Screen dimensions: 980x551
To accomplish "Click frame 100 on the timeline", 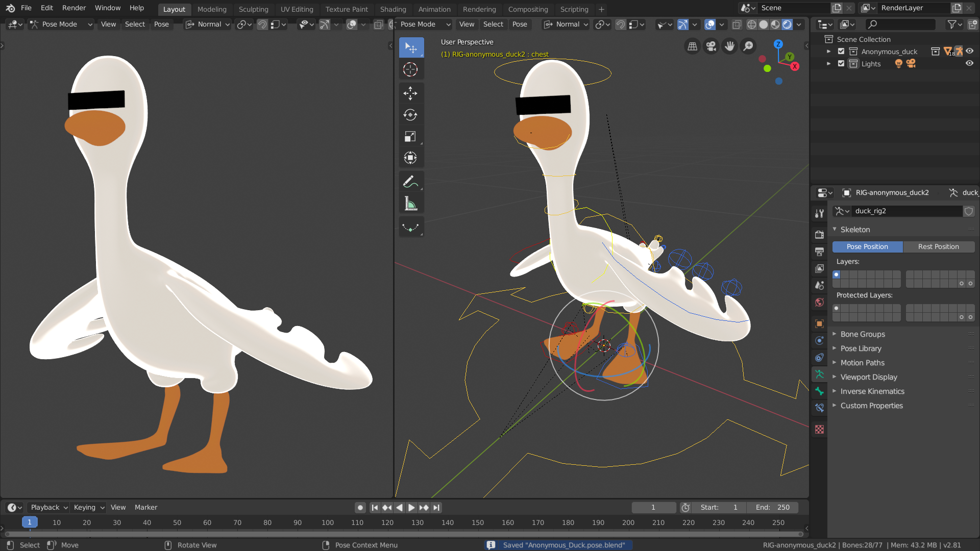I will pyautogui.click(x=327, y=522).
